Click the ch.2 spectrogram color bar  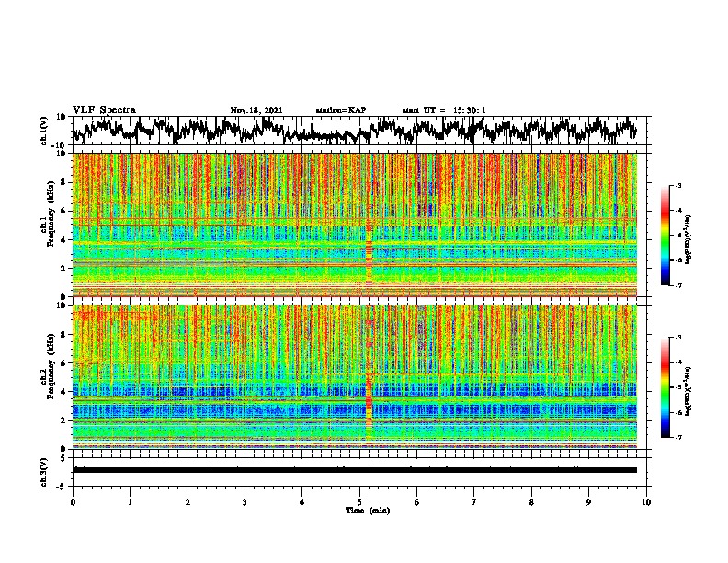pyautogui.click(x=665, y=387)
